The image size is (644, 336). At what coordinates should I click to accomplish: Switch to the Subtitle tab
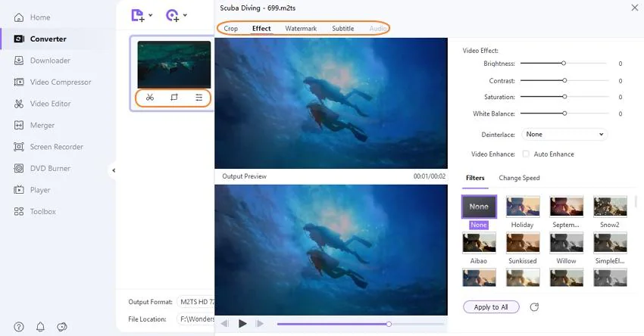(343, 28)
